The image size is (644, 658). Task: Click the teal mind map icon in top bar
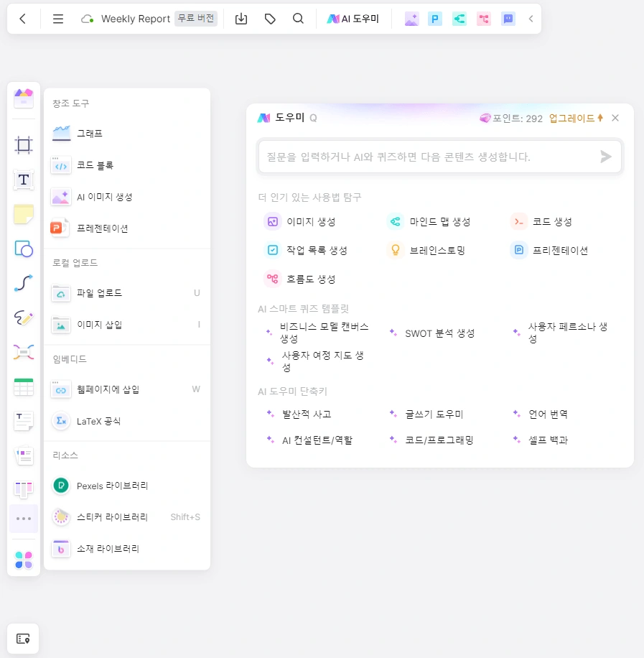pos(459,19)
